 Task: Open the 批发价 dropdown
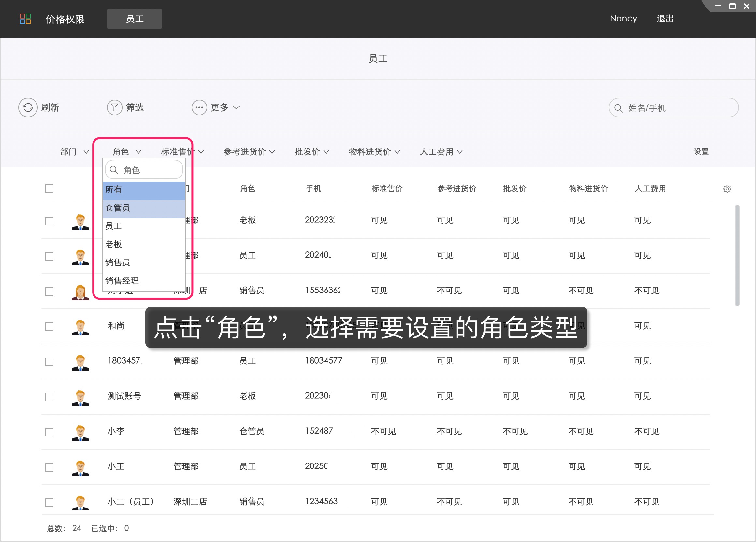pyautogui.click(x=311, y=151)
